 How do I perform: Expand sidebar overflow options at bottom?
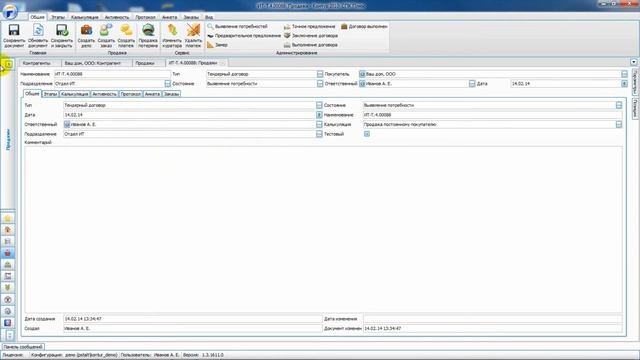point(9,336)
